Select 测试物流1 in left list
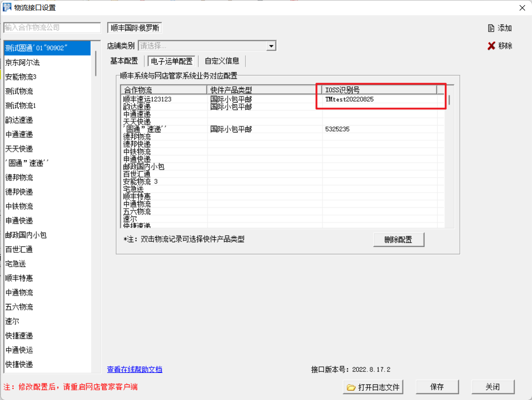The height and width of the screenshot is (400, 532). (x=47, y=105)
